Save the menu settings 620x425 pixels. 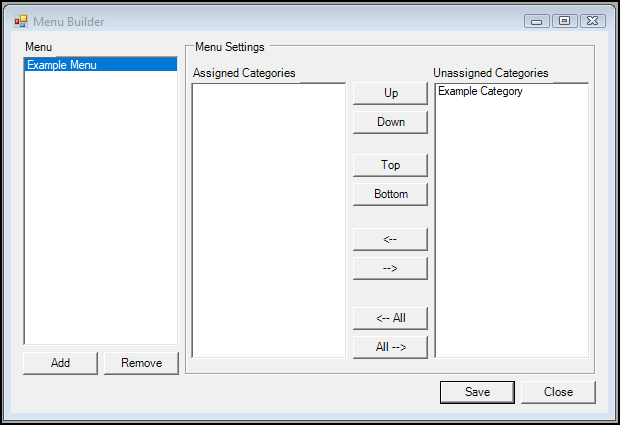coord(477,392)
